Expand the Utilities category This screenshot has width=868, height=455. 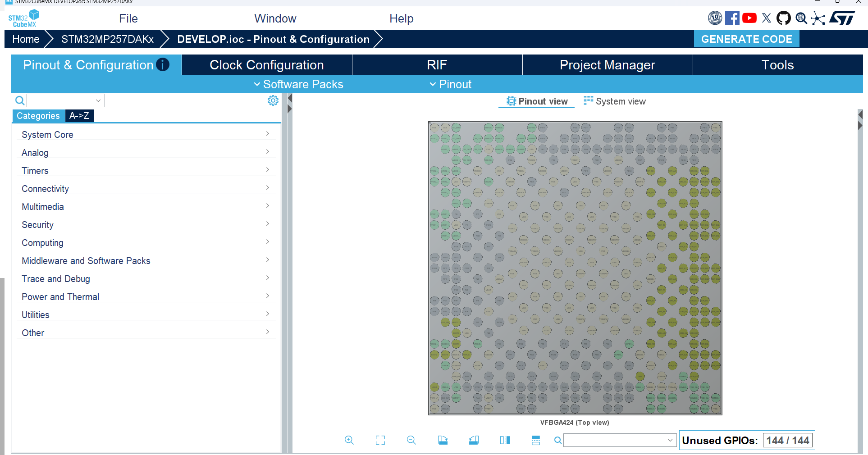146,314
